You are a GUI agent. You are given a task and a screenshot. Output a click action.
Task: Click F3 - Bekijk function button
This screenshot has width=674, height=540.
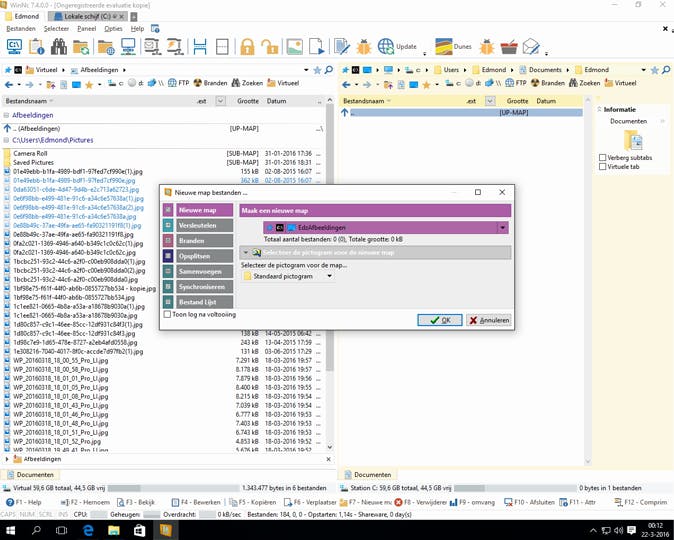coord(136,502)
